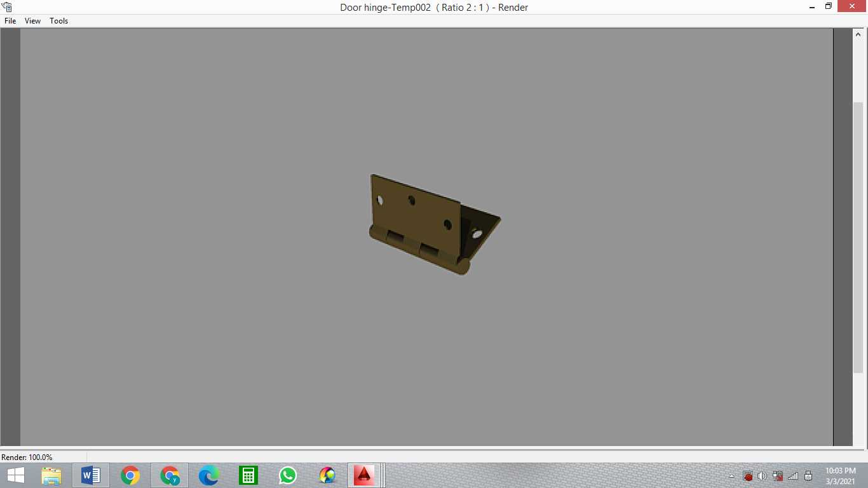This screenshot has width=868, height=488.
Task: Open the volume control in the tray
Action: [762, 476]
